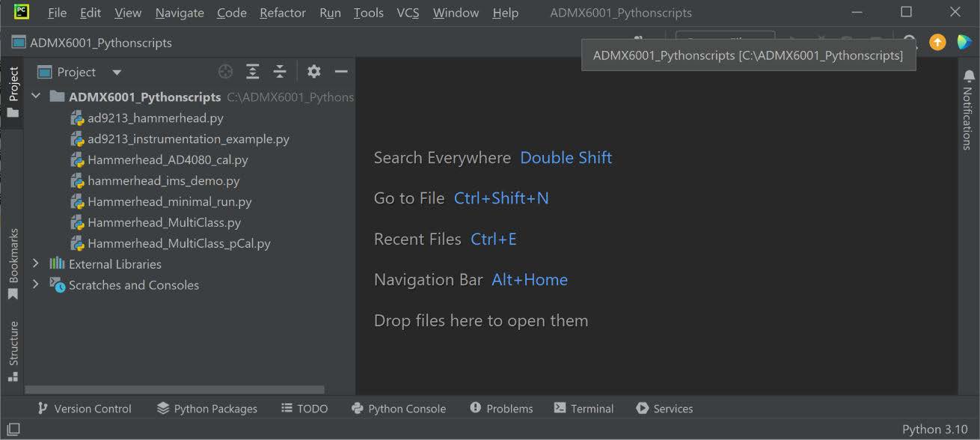
Task: Switch to the Python Console tab
Action: [x=398, y=409]
